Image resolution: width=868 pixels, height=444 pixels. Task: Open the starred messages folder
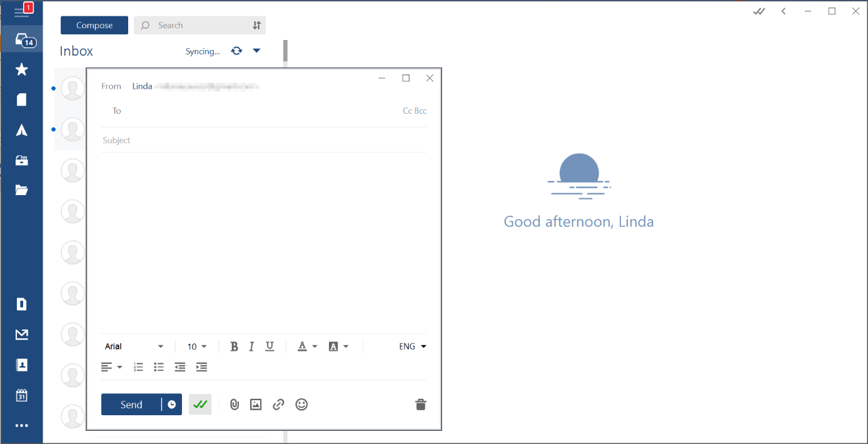click(x=22, y=69)
